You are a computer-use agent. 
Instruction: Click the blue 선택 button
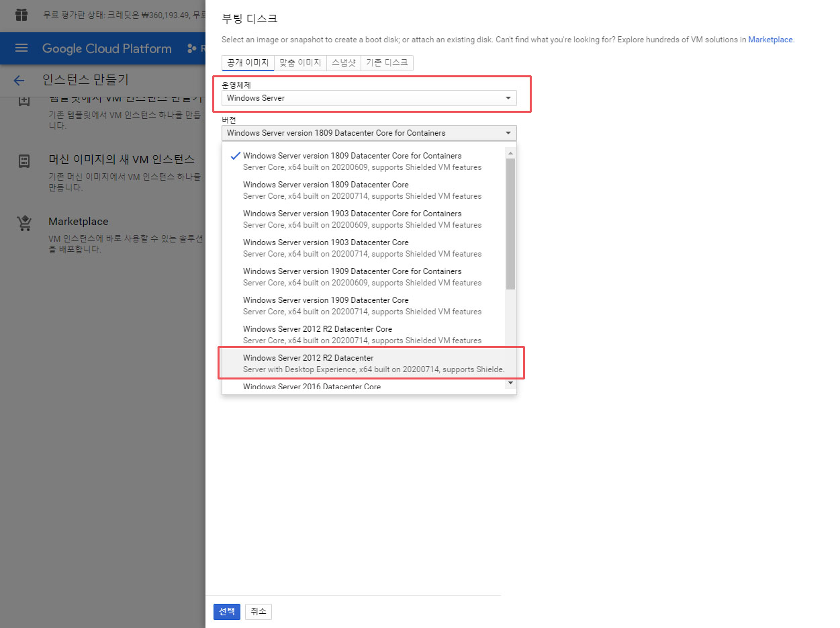(x=227, y=611)
